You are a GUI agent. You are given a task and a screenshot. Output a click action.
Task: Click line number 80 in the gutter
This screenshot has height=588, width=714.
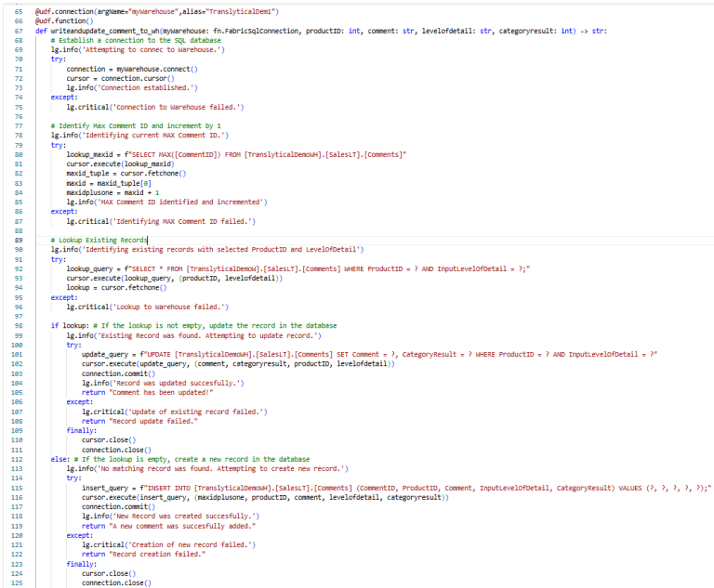19,155
